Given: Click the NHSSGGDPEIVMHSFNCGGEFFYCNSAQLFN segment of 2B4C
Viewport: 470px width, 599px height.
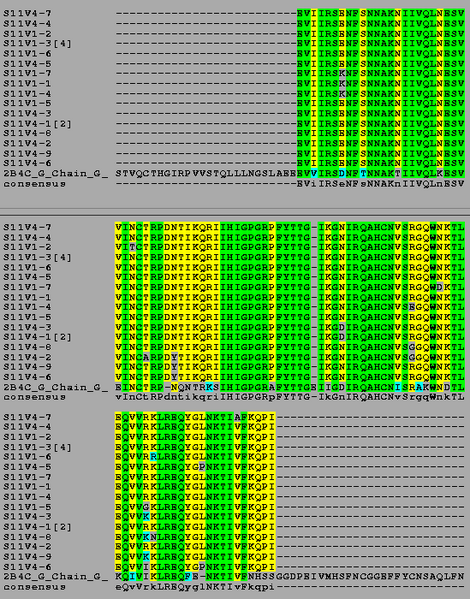Looking at the screenshot, I should [x=356, y=576].
